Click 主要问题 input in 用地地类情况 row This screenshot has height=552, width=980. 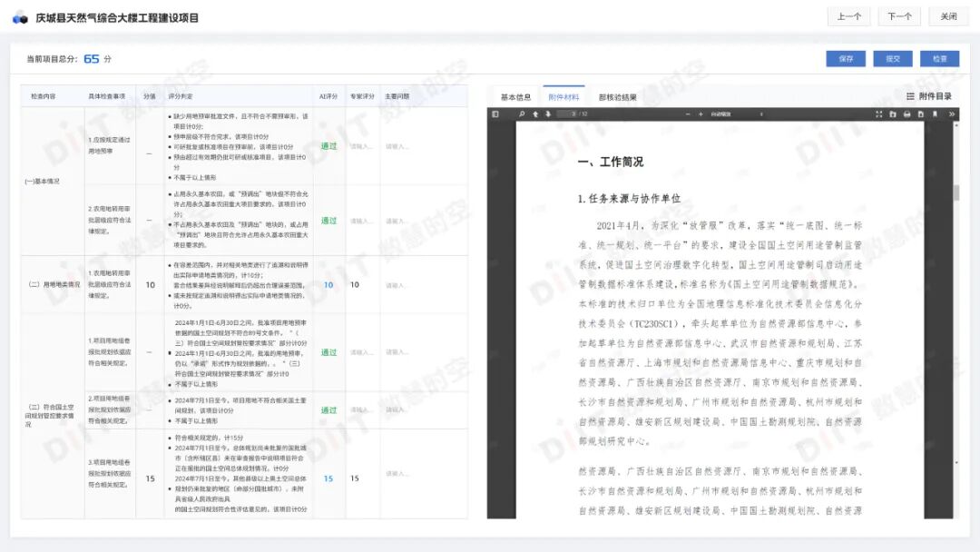coord(397,285)
